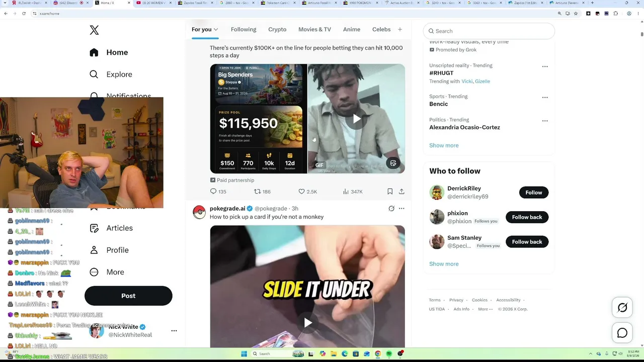Show more trending topics
This screenshot has height=362, width=644.
[444, 146]
